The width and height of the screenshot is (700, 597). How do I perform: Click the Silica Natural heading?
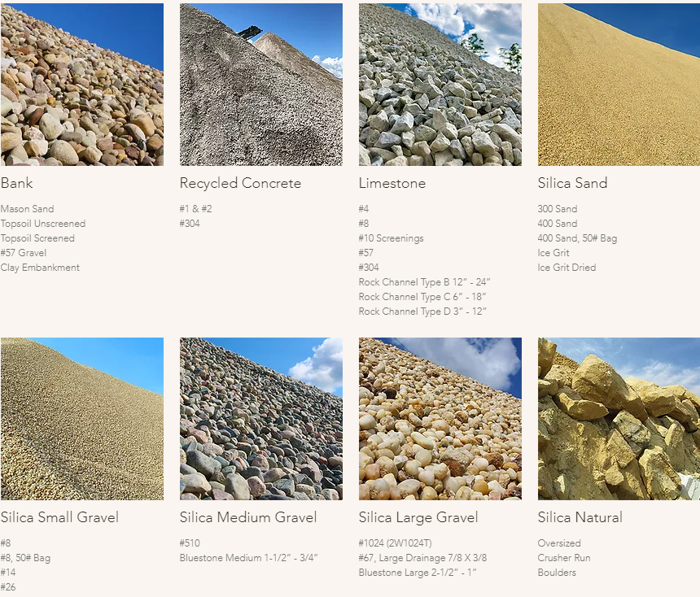(580, 517)
